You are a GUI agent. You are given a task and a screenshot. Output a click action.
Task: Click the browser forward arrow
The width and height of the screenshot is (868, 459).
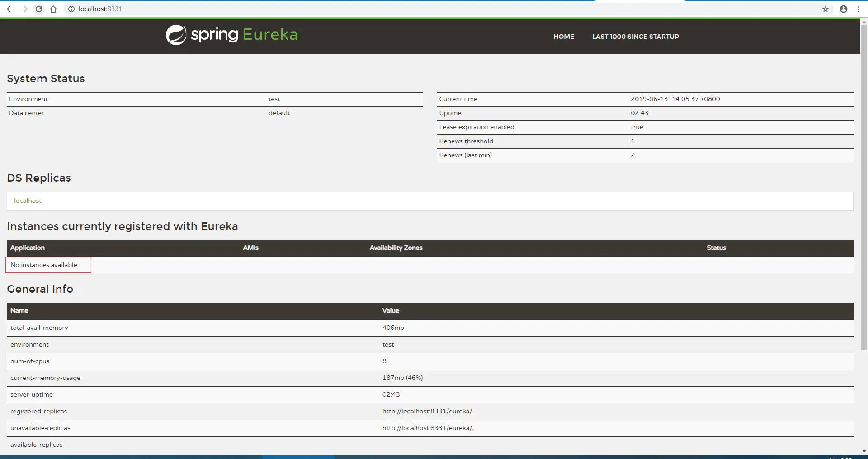tap(24, 9)
